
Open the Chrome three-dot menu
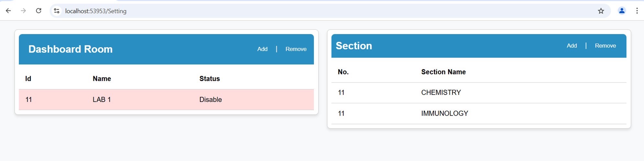tap(637, 11)
